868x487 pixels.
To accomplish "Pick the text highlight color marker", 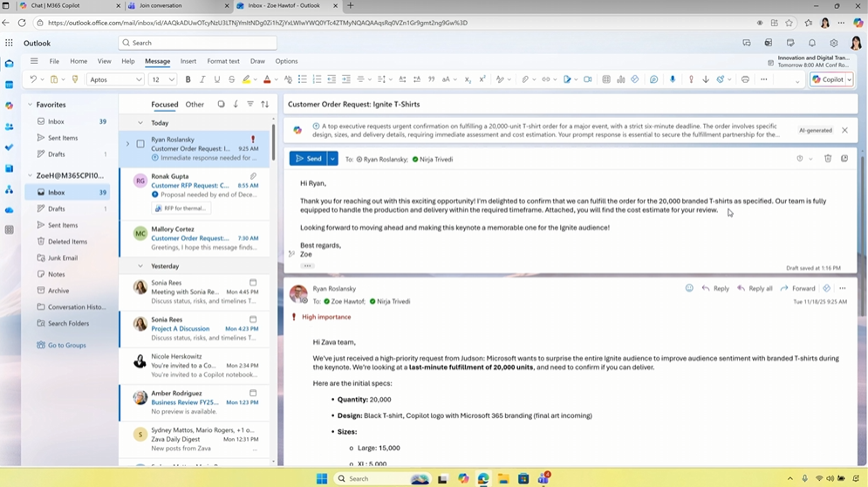I will pos(246,79).
